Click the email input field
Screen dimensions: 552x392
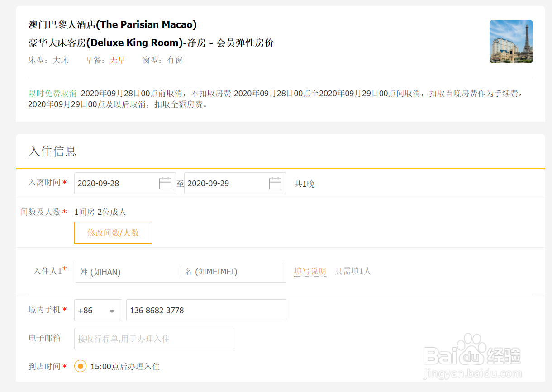coord(154,339)
